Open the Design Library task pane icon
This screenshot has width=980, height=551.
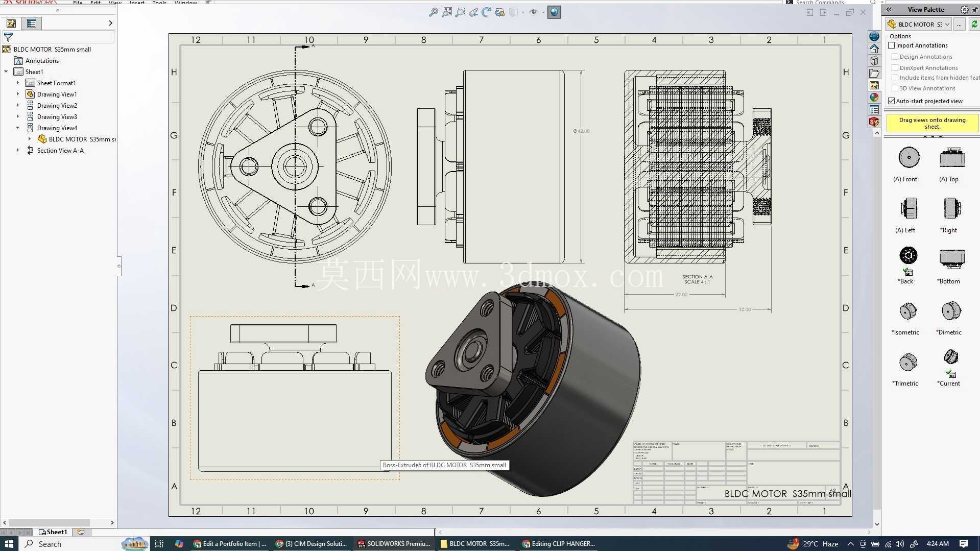[x=874, y=61]
